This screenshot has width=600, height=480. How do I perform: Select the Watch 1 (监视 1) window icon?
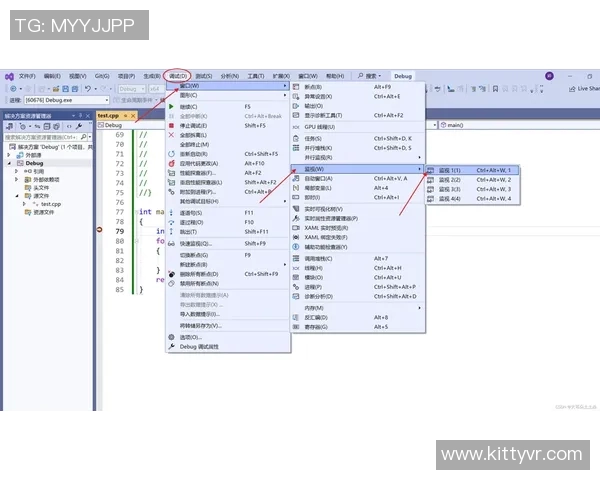431,171
